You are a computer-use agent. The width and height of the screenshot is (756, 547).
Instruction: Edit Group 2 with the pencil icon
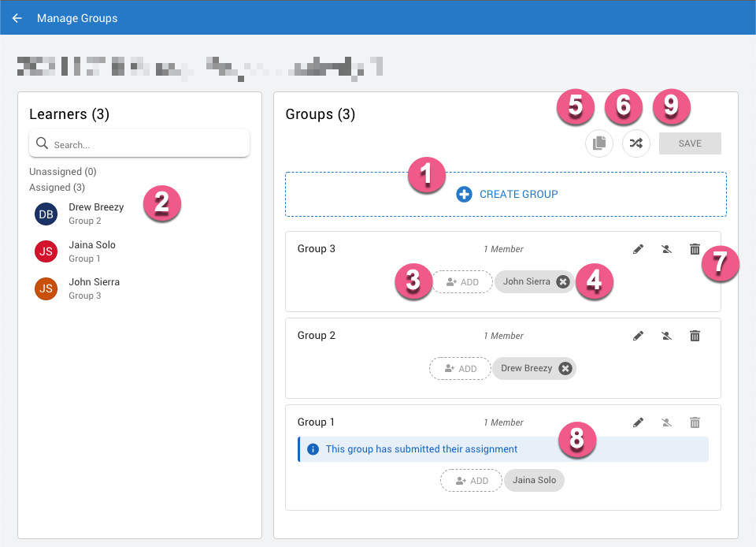click(x=639, y=336)
